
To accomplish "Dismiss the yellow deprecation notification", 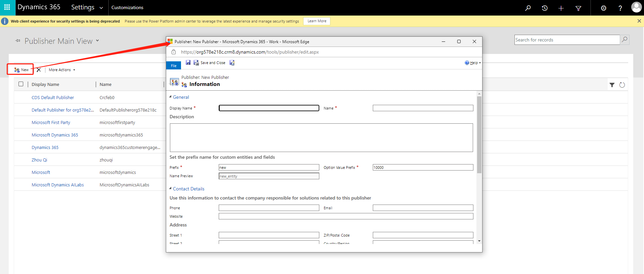I will click(x=639, y=21).
